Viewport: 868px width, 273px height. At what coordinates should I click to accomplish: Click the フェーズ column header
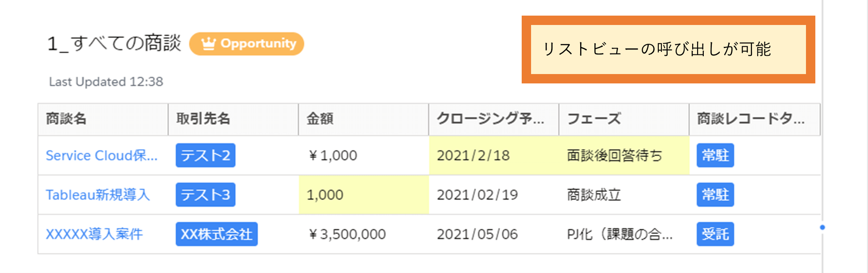594,119
